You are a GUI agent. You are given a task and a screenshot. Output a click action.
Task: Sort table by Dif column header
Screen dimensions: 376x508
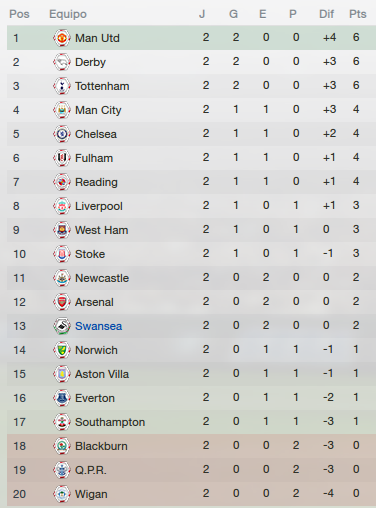tap(326, 14)
